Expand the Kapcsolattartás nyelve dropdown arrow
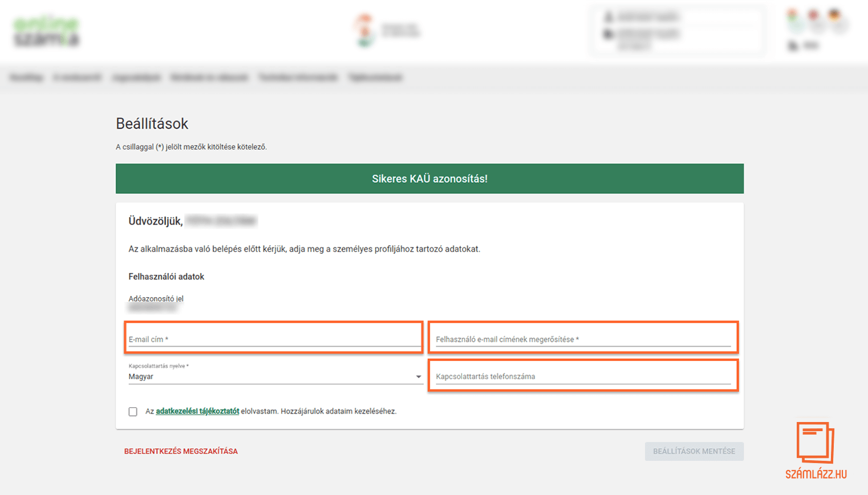The height and width of the screenshot is (495, 868). coord(418,377)
